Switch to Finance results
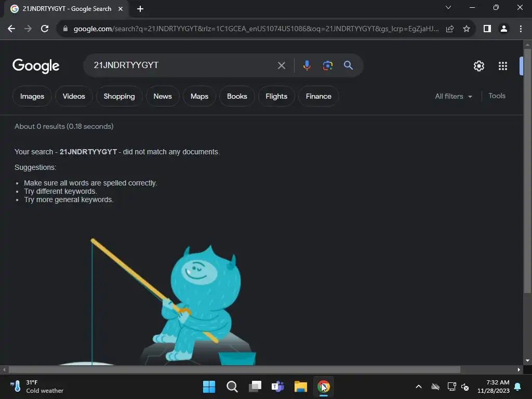 pos(318,96)
